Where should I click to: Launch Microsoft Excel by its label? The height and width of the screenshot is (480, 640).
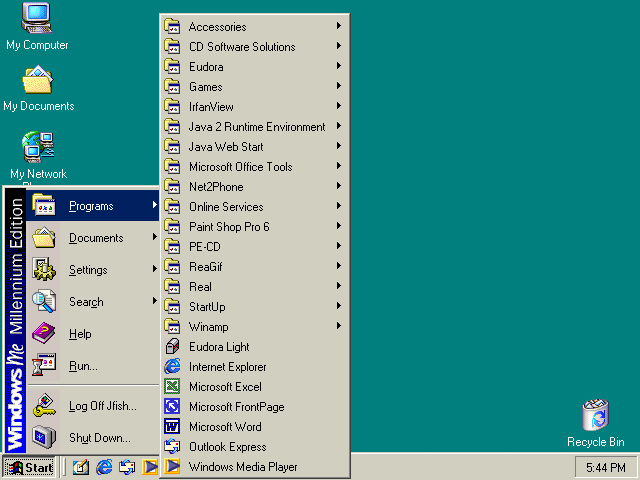pyautogui.click(x=225, y=387)
